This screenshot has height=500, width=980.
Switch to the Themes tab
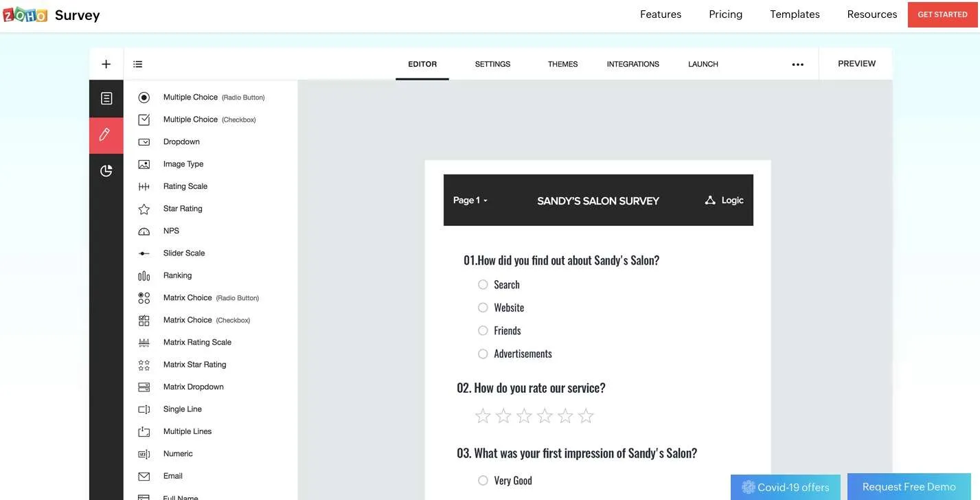(x=563, y=64)
